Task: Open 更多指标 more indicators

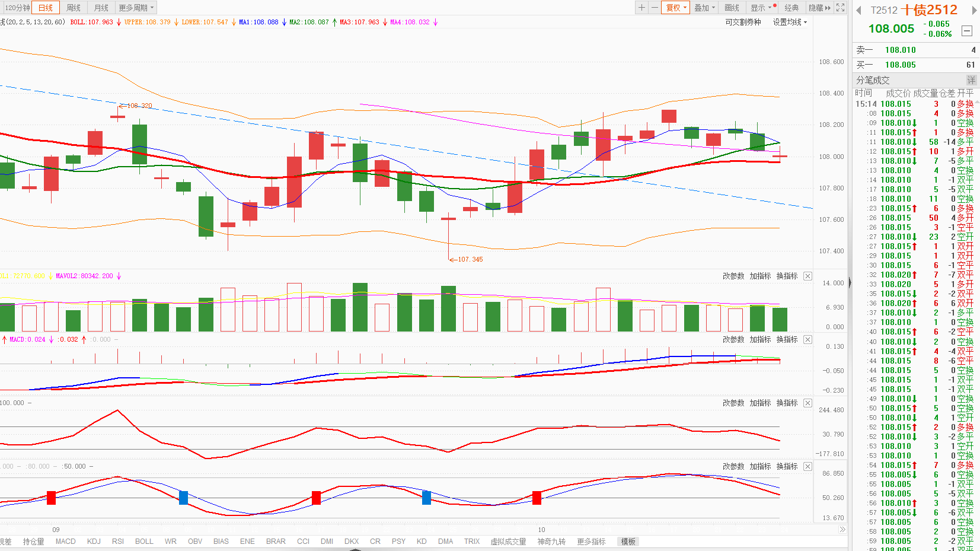Action: coord(591,542)
